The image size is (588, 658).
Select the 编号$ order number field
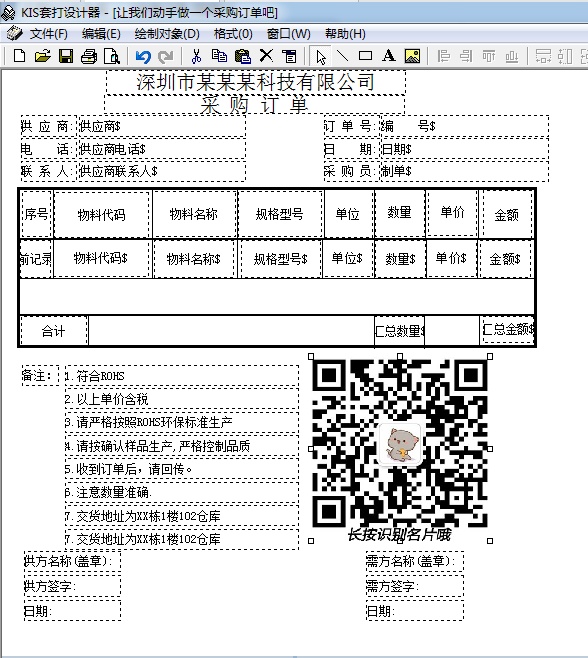pyautogui.click(x=464, y=126)
